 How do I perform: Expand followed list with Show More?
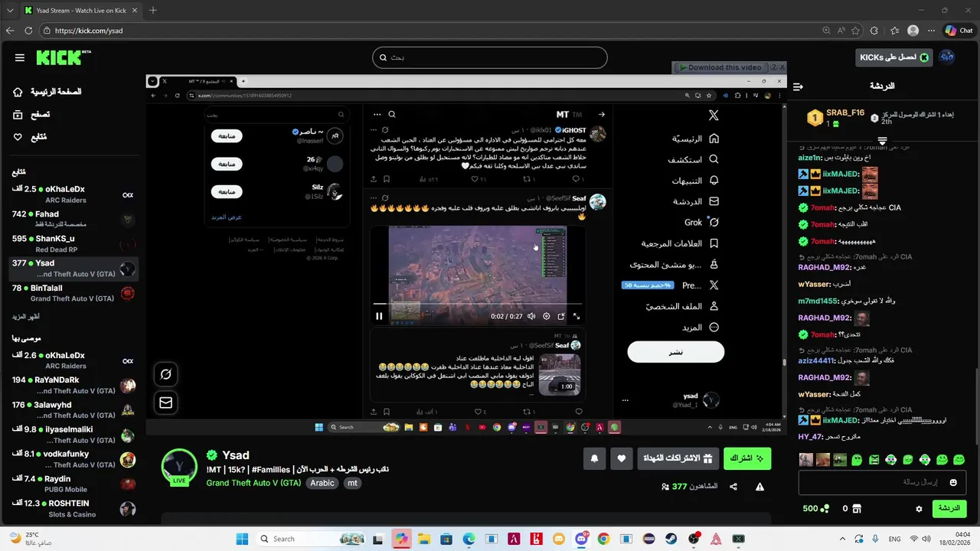point(26,316)
